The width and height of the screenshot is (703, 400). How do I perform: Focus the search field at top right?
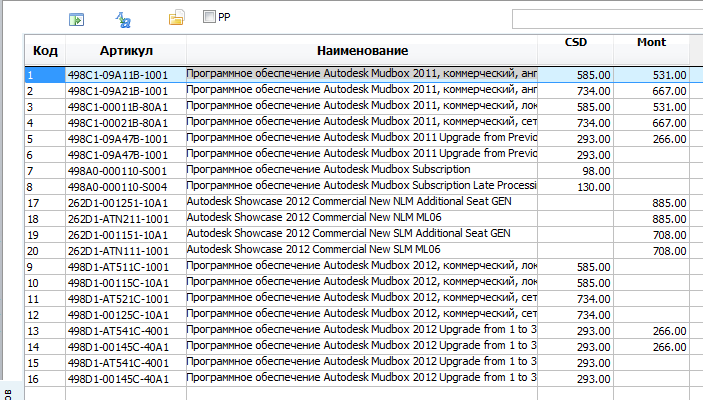tap(608, 19)
